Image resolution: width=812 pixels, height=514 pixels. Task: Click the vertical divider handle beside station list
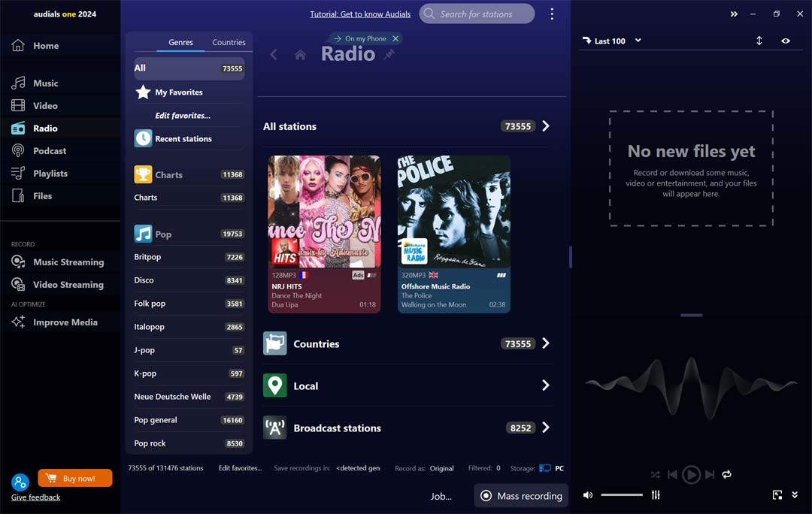pos(571,257)
